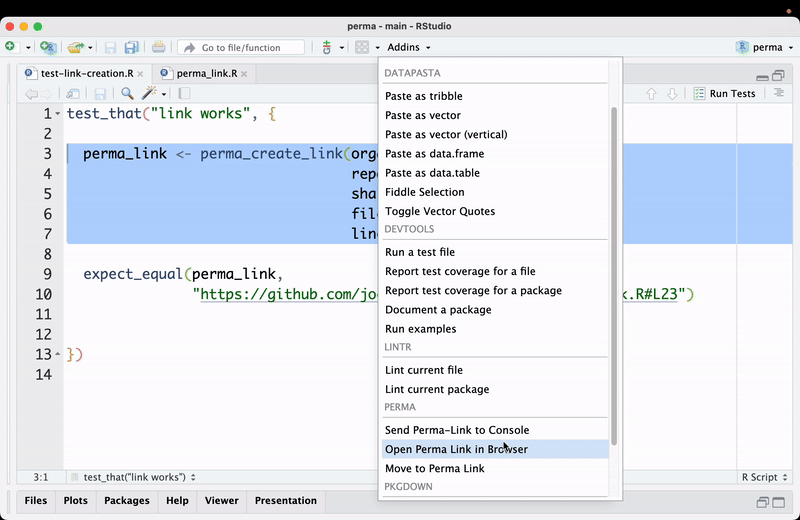Select Paste as tribble

click(x=423, y=96)
